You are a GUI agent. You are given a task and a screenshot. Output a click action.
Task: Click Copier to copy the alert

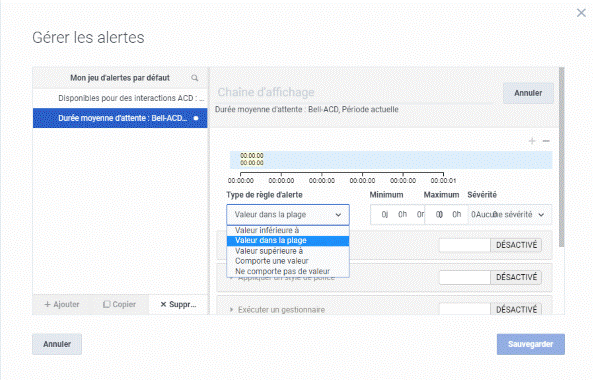tap(120, 304)
